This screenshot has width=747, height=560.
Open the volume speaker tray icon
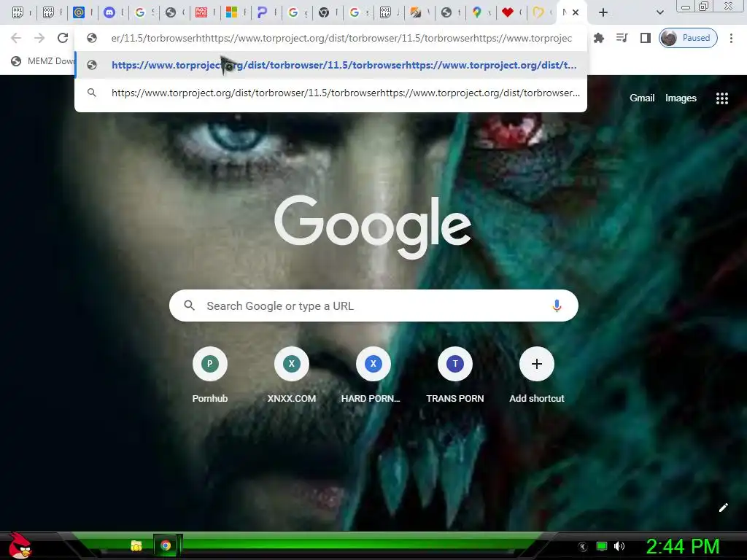(619, 547)
